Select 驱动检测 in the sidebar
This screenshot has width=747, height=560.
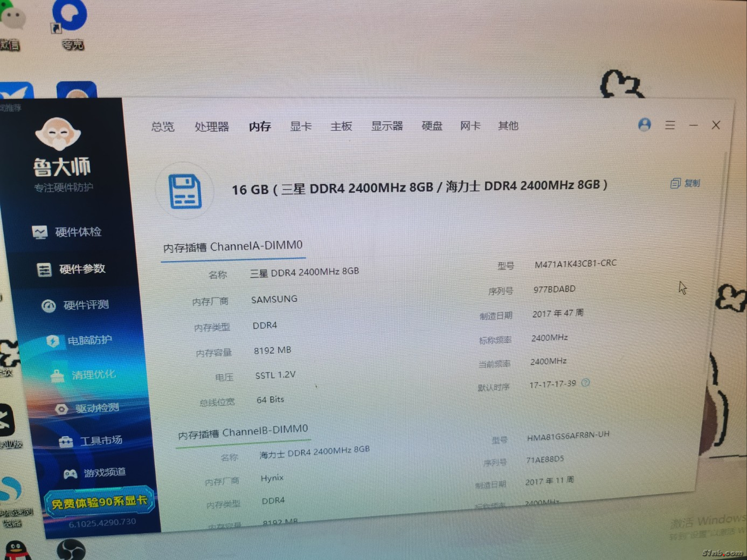coord(87,408)
